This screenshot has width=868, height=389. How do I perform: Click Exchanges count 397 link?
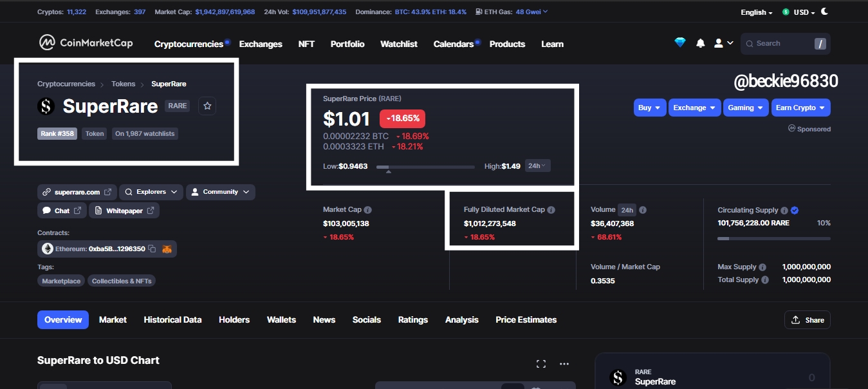140,12
